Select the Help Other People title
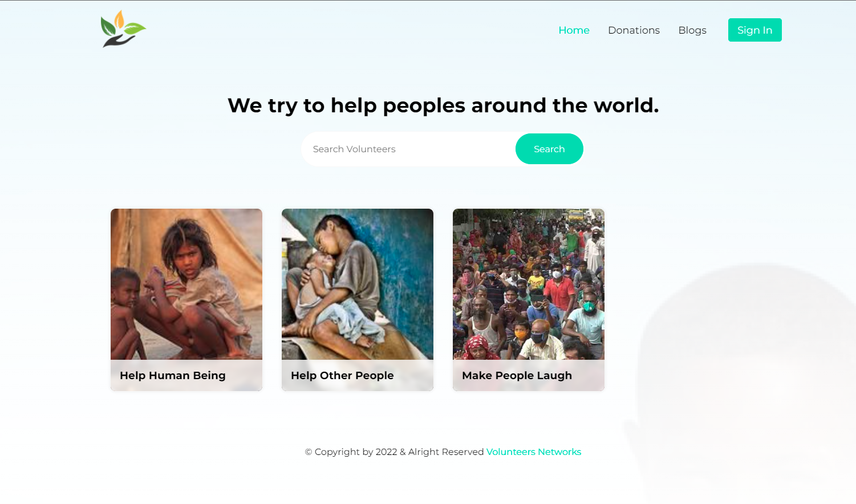 pos(342,375)
